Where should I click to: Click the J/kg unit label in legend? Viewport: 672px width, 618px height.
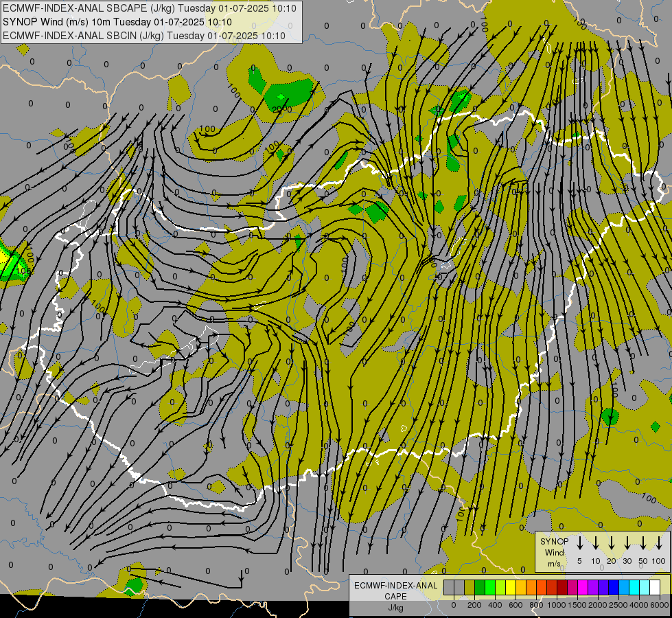click(395, 608)
